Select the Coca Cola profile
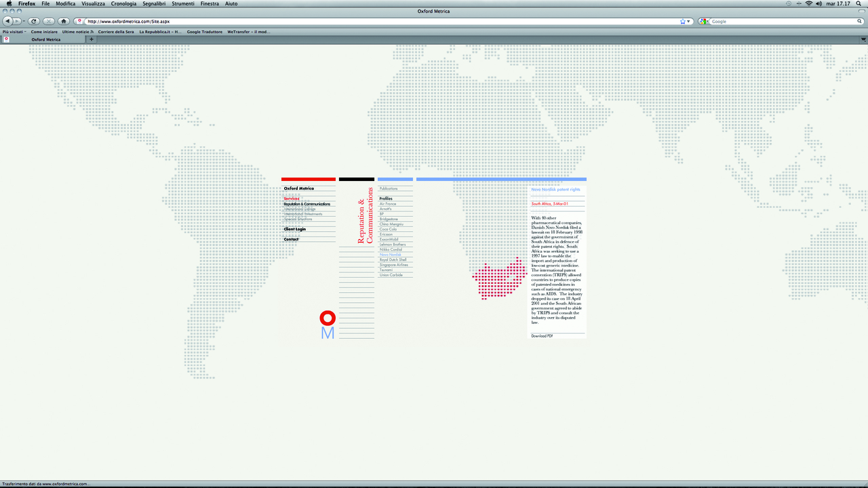This screenshot has height=488, width=868. 389,229
